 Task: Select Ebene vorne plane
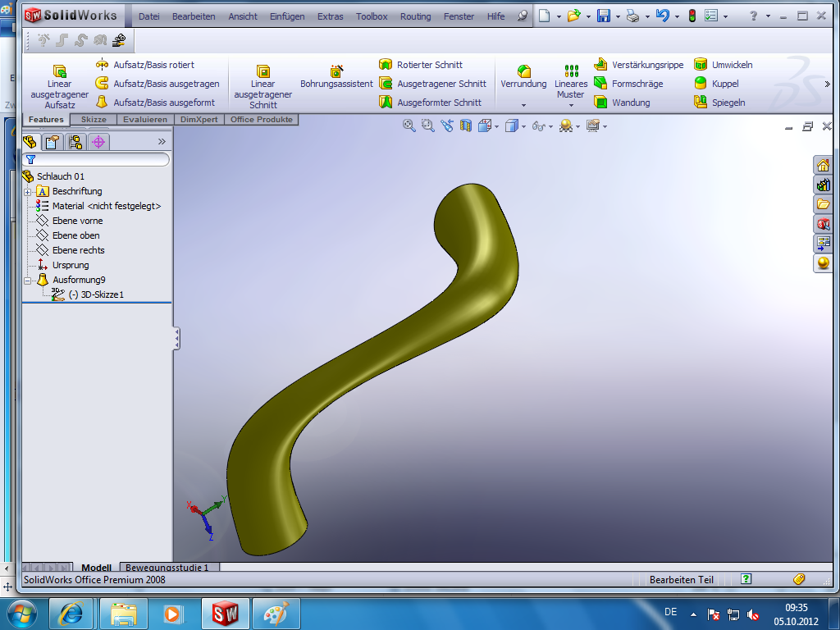(70, 221)
